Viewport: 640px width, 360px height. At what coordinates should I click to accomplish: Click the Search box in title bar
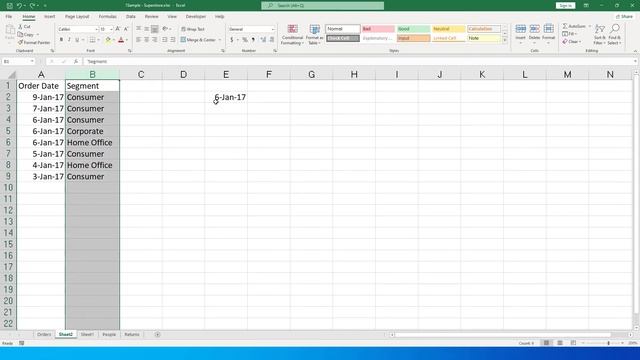click(322, 6)
